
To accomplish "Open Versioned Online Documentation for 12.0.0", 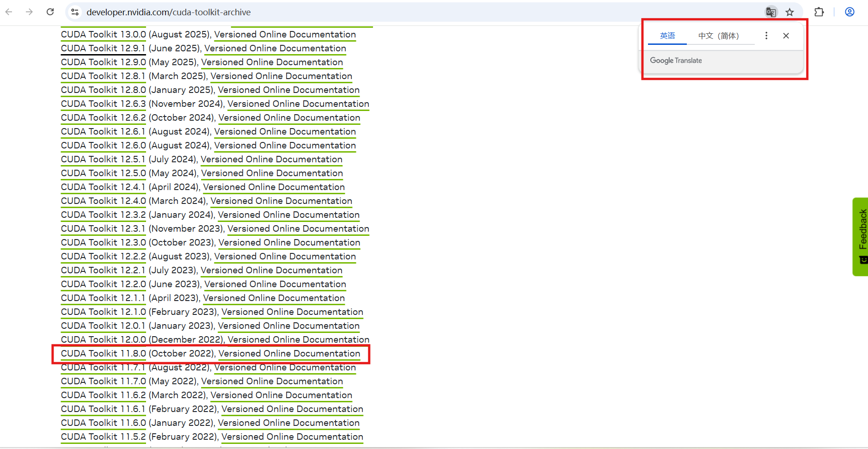I will click(299, 339).
